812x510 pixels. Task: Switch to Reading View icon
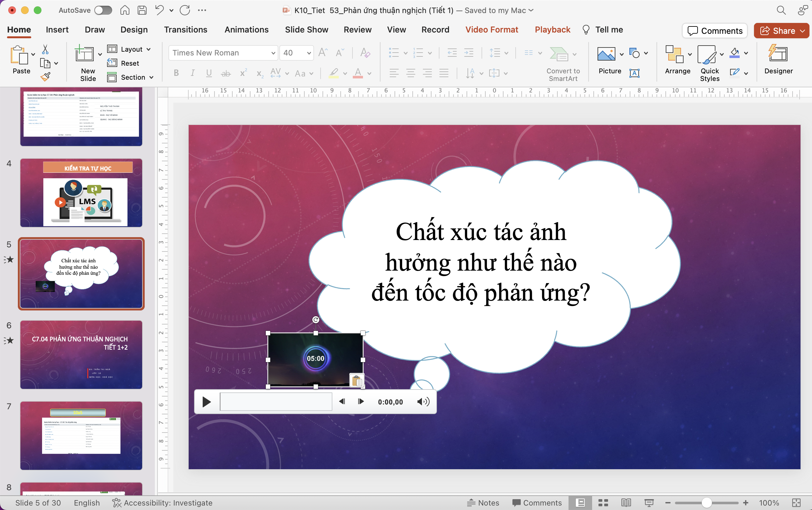626,503
